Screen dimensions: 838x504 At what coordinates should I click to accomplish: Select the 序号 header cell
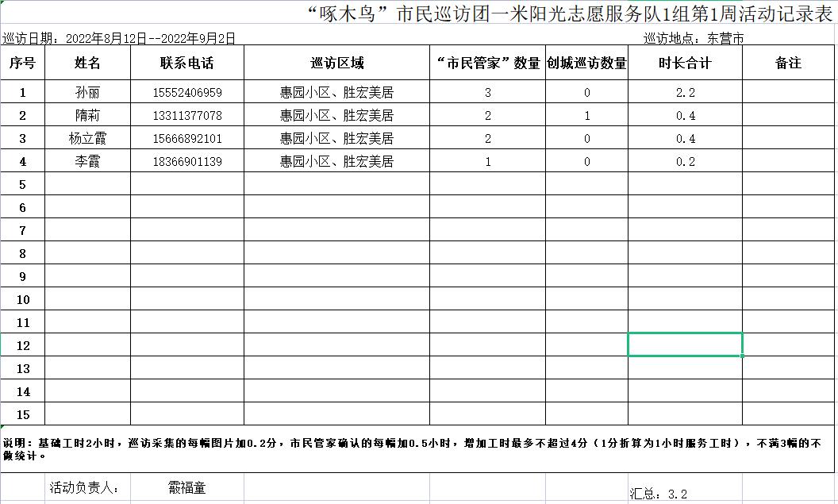pyautogui.click(x=22, y=63)
